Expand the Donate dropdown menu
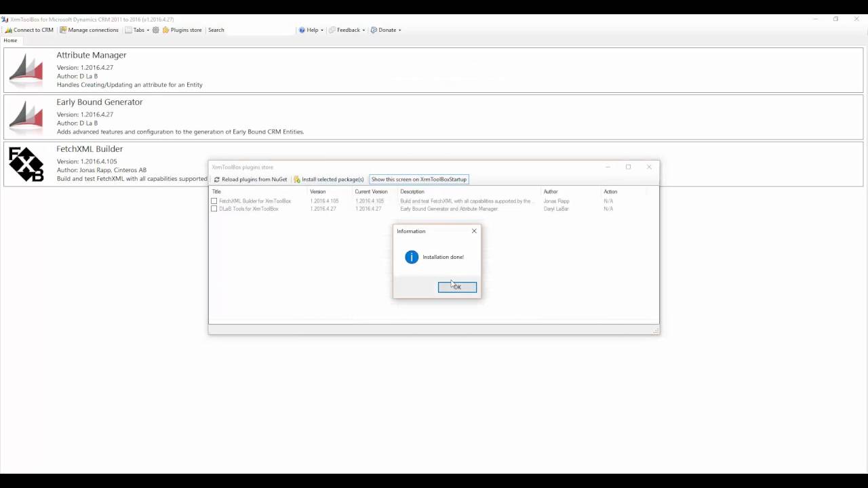The width and height of the screenshot is (868, 488). tap(386, 30)
